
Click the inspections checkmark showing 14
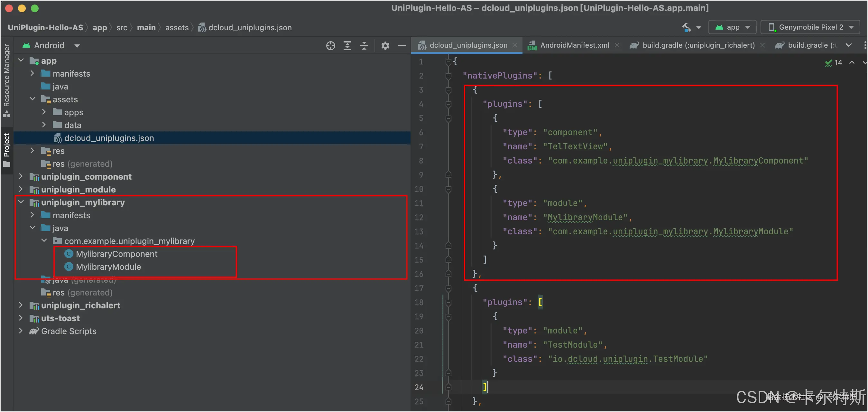coord(833,63)
